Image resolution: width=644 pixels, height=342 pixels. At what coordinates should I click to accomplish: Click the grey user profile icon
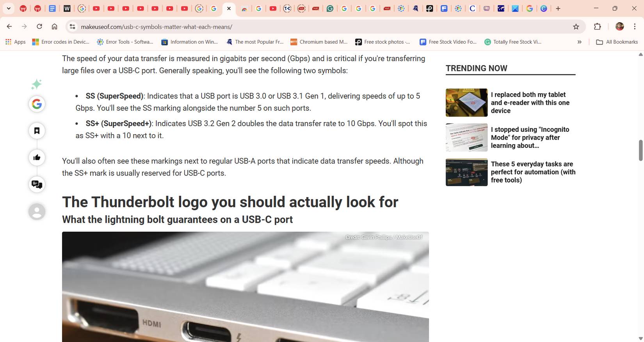37,211
